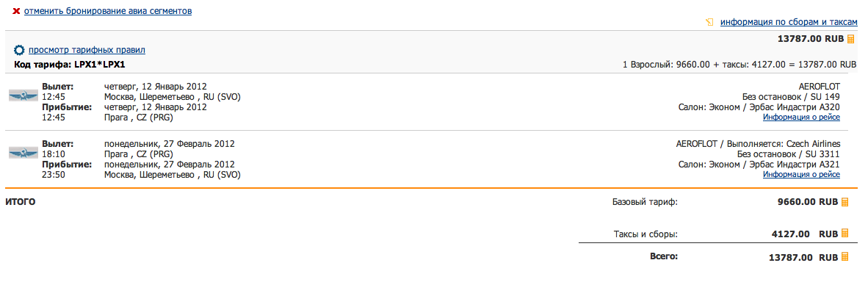Open the fare rules view link
The height and width of the screenshot is (285, 868).
coord(87,51)
